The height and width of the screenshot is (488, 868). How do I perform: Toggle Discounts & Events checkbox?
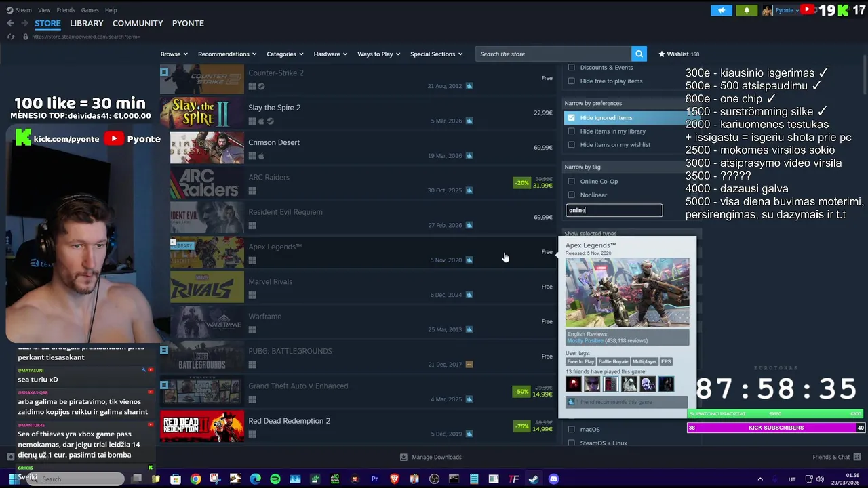click(x=571, y=67)
